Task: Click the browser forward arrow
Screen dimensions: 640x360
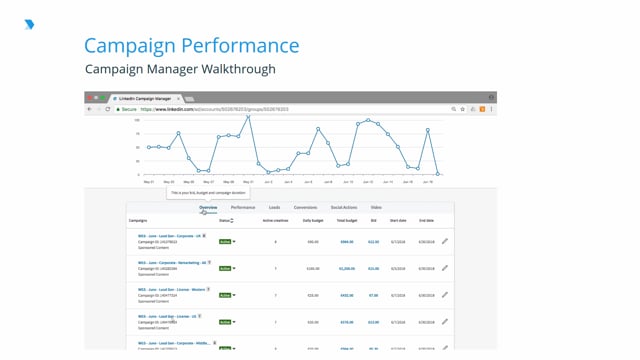Action: pyautogui.click(x=98, y=109)
